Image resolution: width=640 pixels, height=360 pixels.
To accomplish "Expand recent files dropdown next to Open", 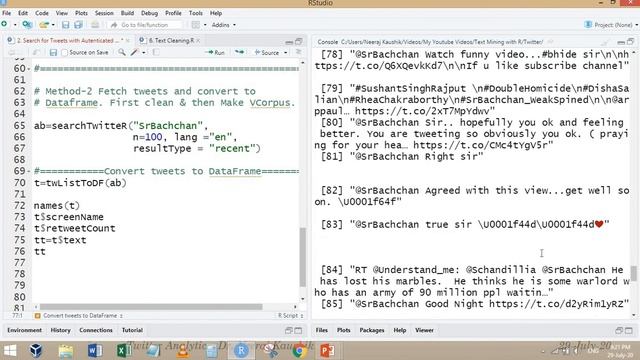I will point(53,25).
